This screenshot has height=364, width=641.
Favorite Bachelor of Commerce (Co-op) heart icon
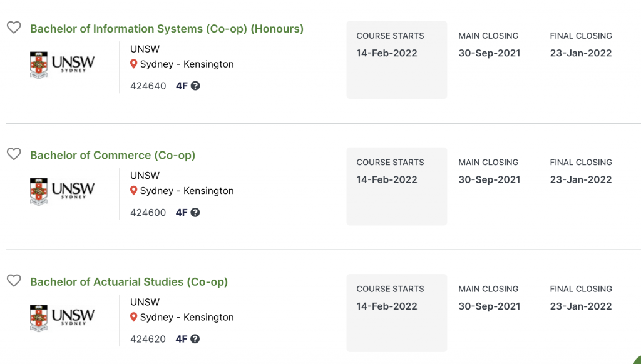[14, 154]
